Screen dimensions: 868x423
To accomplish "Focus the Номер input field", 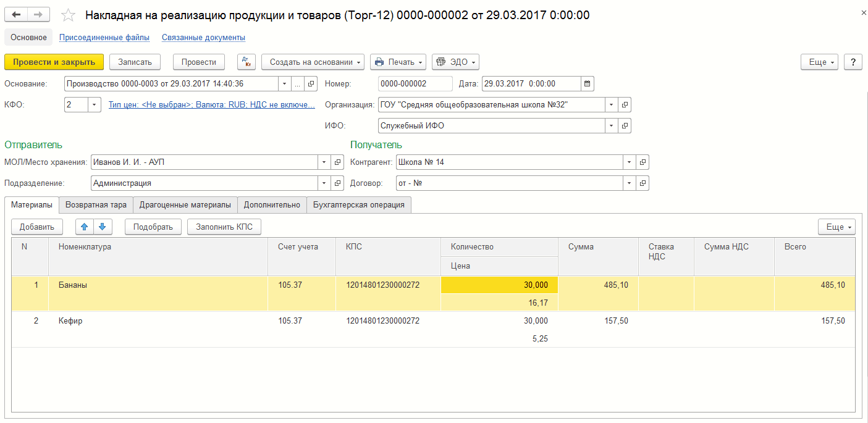I will point(415,83).
